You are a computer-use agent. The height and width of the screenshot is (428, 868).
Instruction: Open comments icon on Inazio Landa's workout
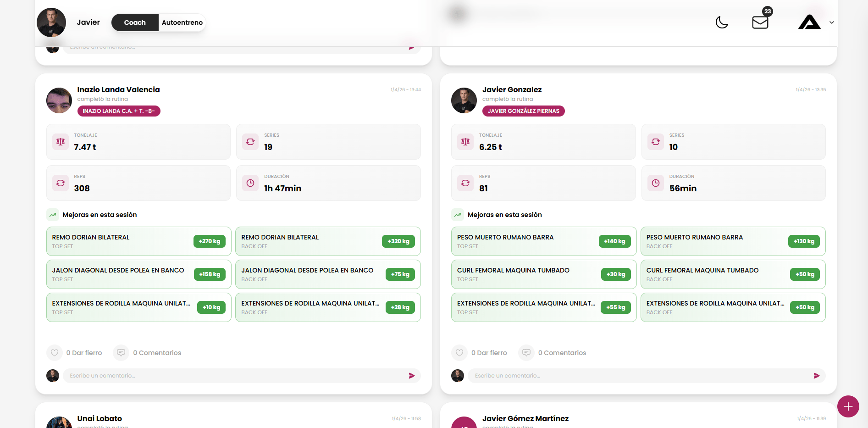click(x=121, y=353)
